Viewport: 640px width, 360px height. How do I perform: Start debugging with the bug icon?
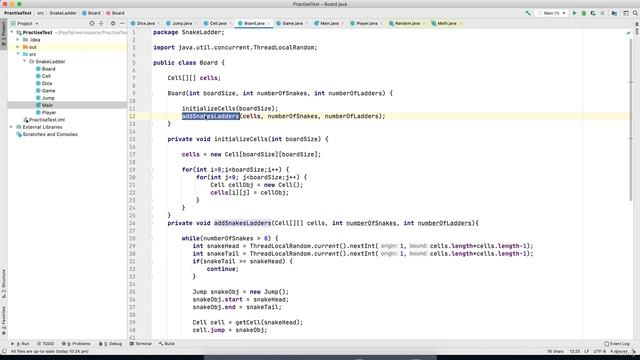(x=584, y=13)
